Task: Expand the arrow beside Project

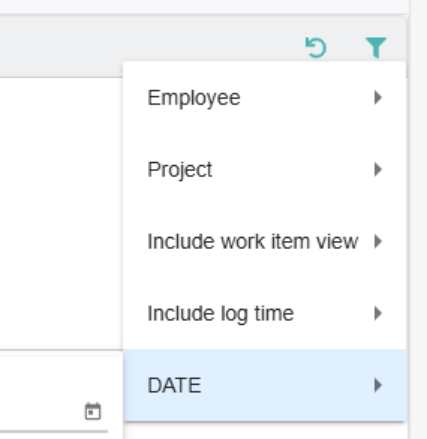Action: tap(378, 169)
